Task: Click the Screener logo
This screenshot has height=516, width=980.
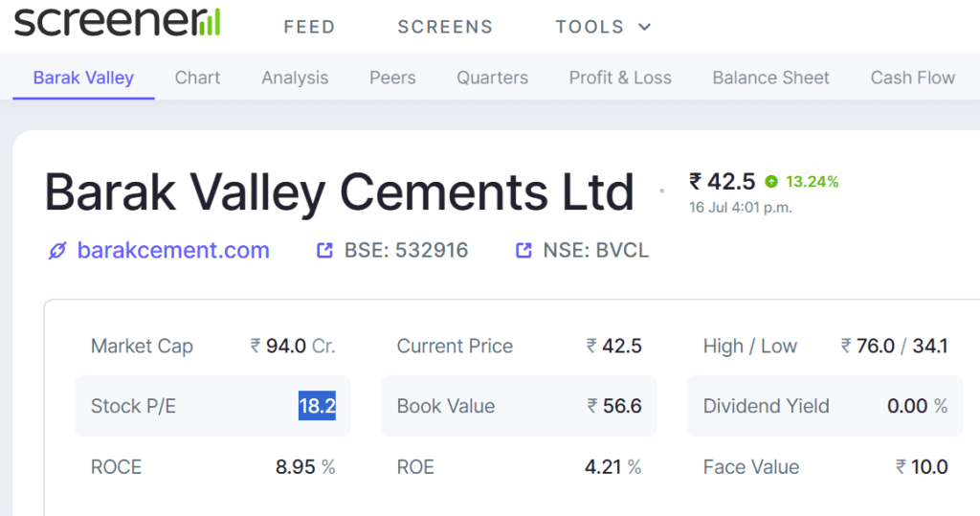Action: coord(118,21)
